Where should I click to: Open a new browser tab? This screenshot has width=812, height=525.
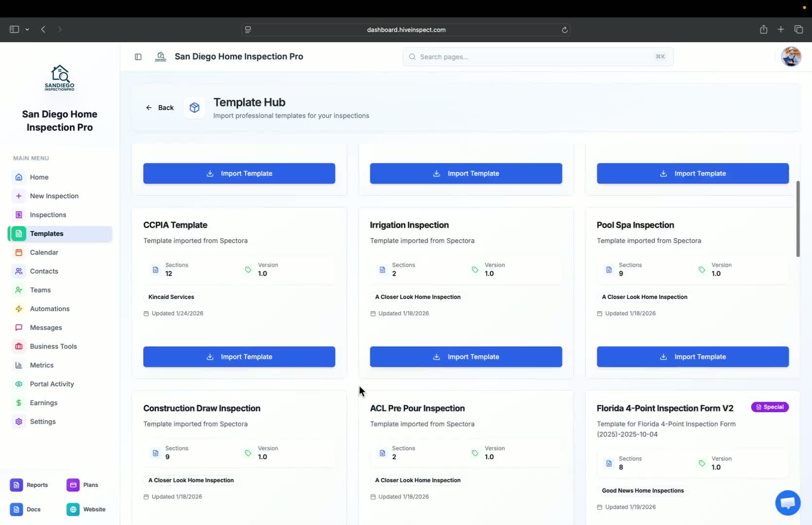[781, 30]
